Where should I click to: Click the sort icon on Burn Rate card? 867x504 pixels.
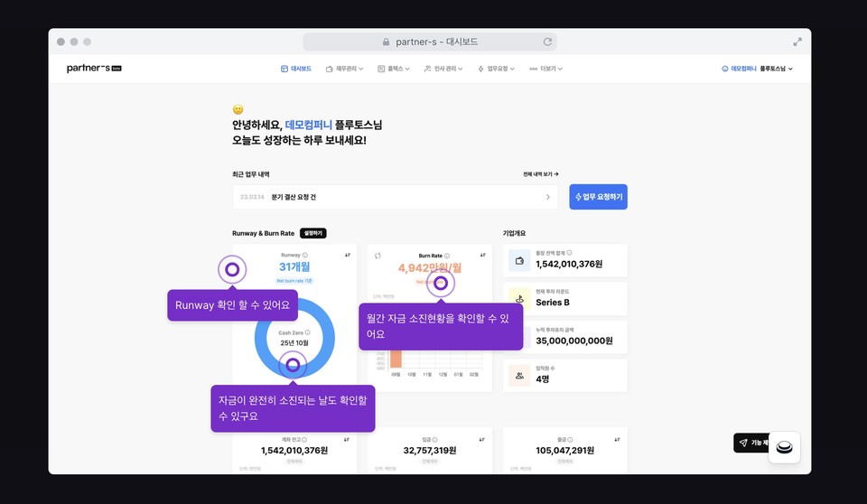(x=483, y=256)
